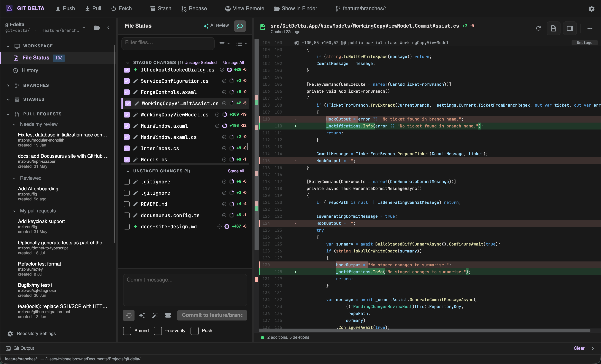Click the File Status document icon
Screen dimensions: 601x364
click(16, 58)
